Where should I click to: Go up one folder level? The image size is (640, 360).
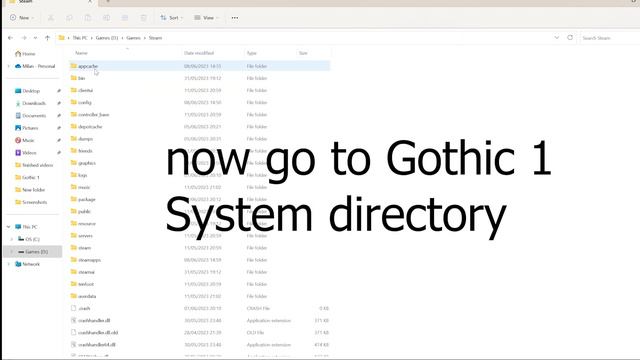tap(47, 38)
